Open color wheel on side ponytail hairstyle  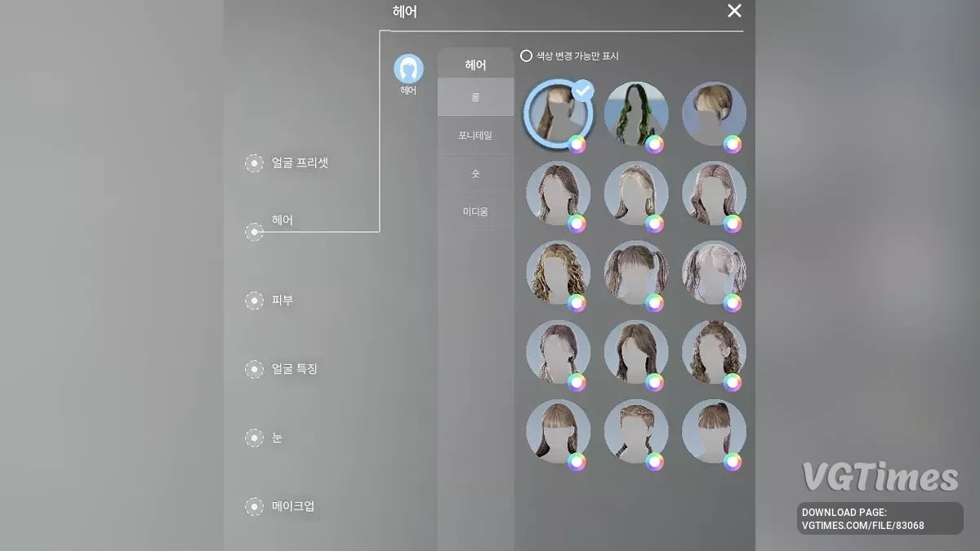pyautogui.click(x=733, y=461)
